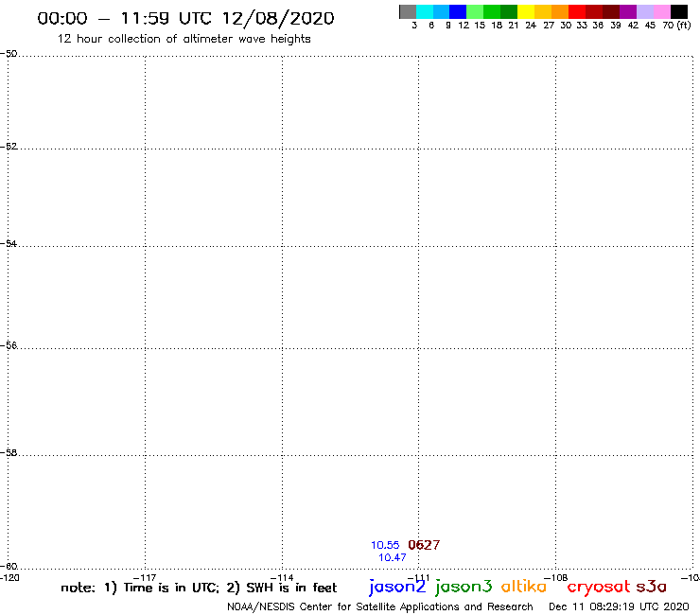
Task: Click the '70 (ft)' scale label
Action: point(676,26)
